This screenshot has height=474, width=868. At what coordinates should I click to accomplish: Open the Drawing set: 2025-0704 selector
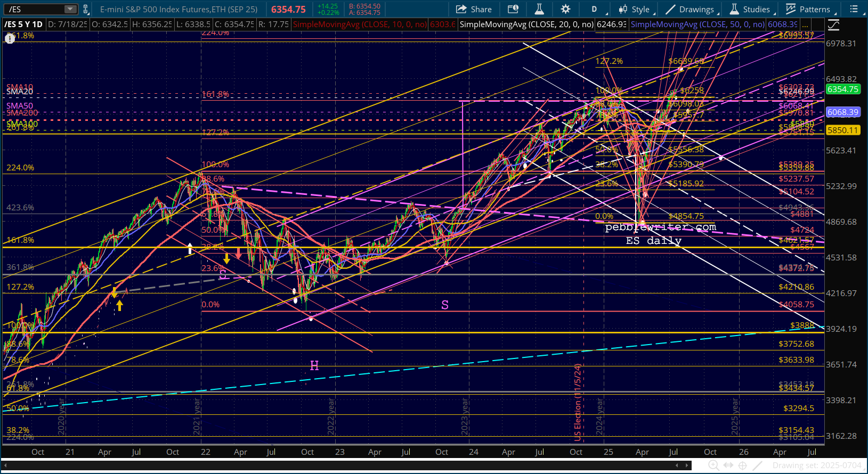tap(818, 465)
